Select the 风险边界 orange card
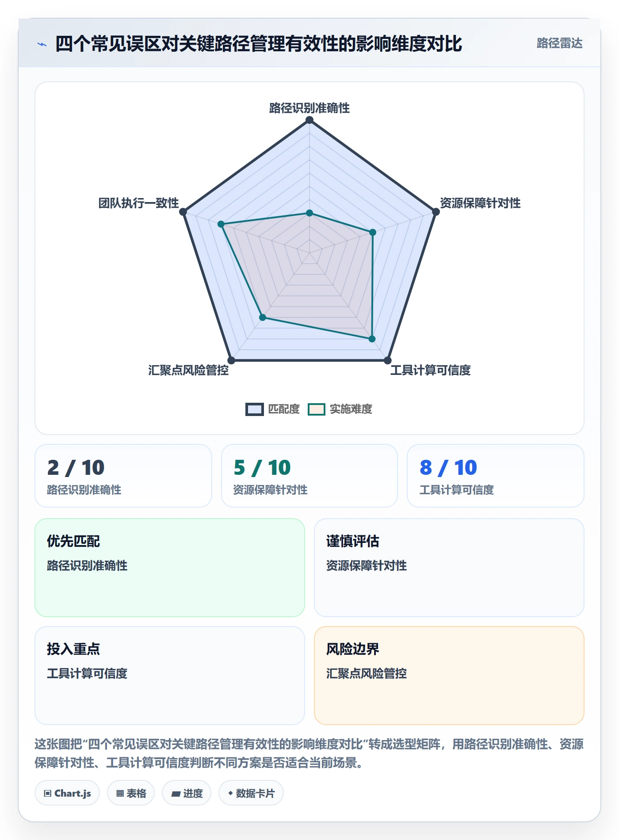 click(449, 676)
